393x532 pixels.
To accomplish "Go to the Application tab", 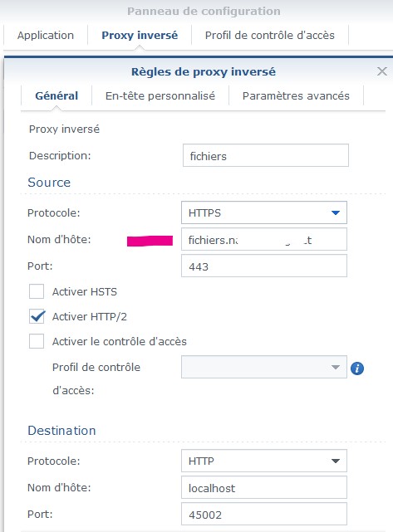I will click(46, 36).
